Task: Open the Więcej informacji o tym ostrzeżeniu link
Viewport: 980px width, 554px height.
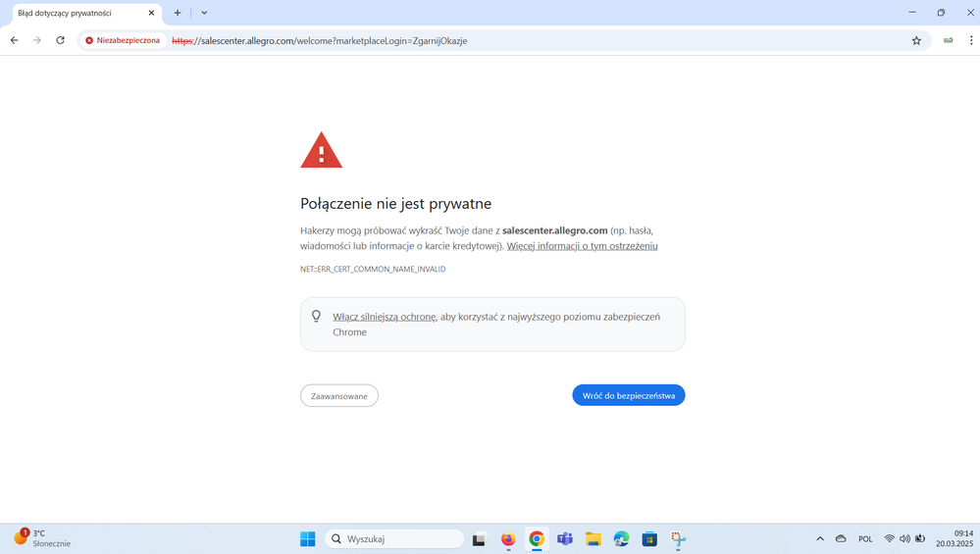Action: point(582,246)
